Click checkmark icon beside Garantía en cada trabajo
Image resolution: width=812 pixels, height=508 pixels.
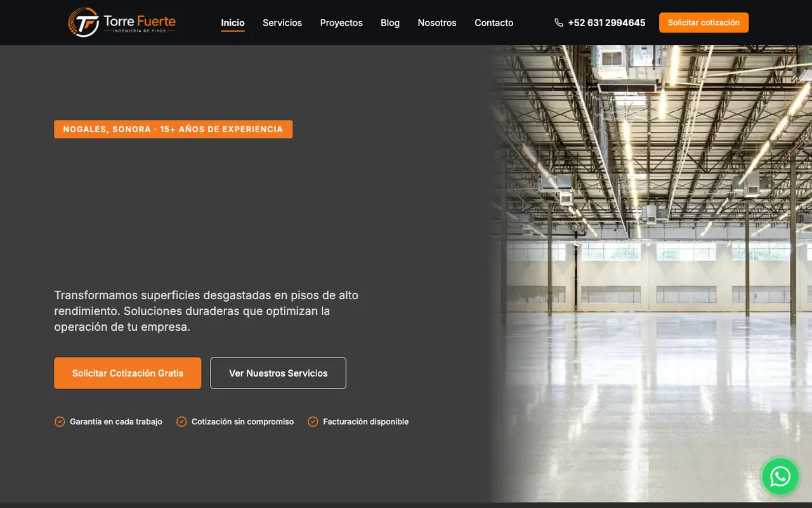60,422
